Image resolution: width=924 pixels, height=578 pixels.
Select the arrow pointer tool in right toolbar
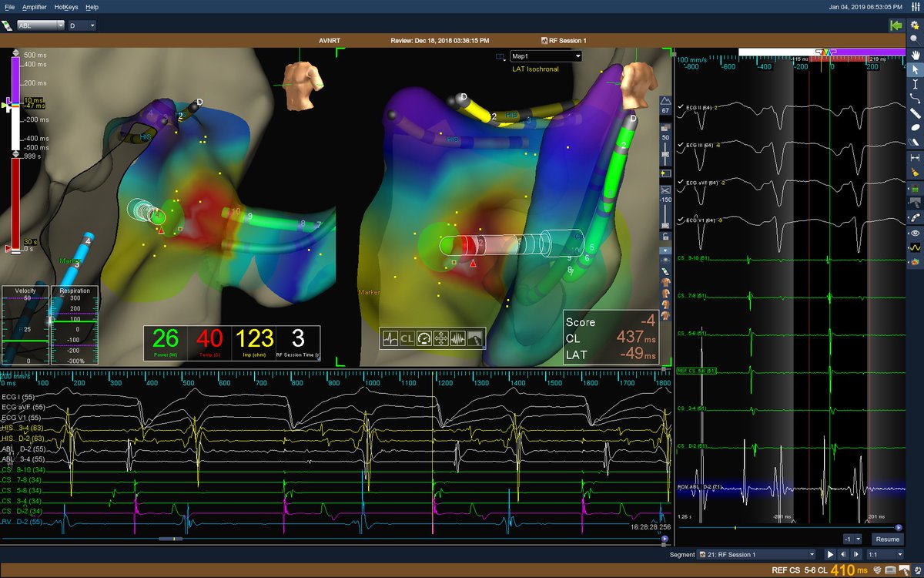pyautogui.click(x=916, y=68)
